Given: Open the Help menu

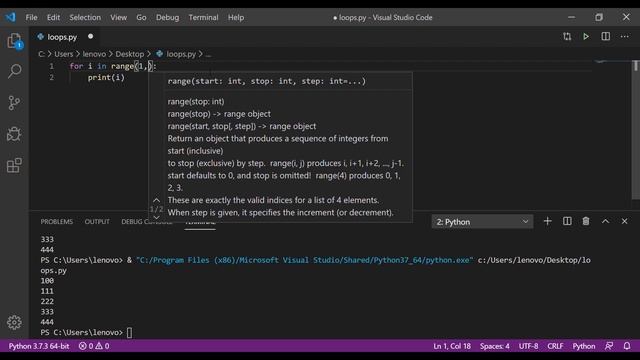Looking at the screenshot, I should (236, 18).
